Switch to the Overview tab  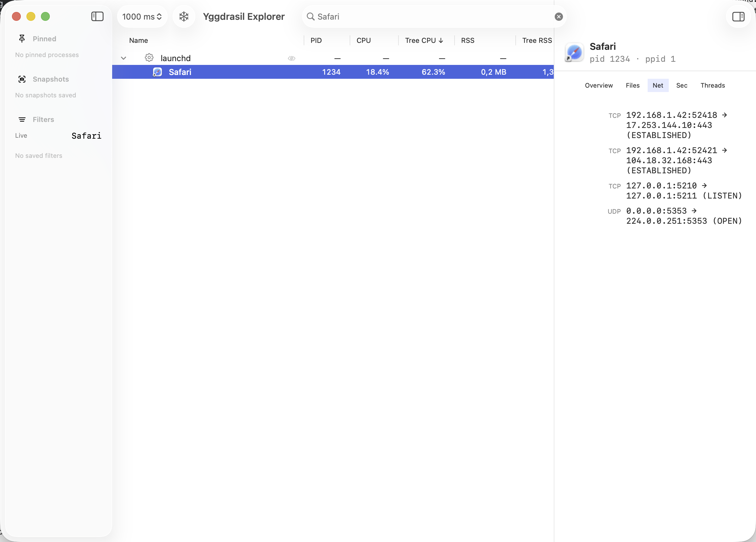click(599, 85)
